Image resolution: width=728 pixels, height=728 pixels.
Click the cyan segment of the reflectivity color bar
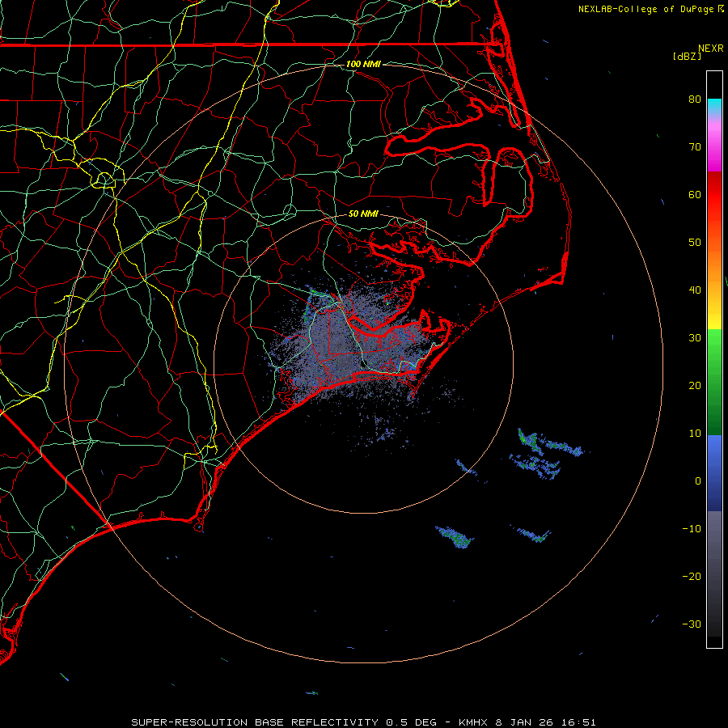[x=714, y=106]
